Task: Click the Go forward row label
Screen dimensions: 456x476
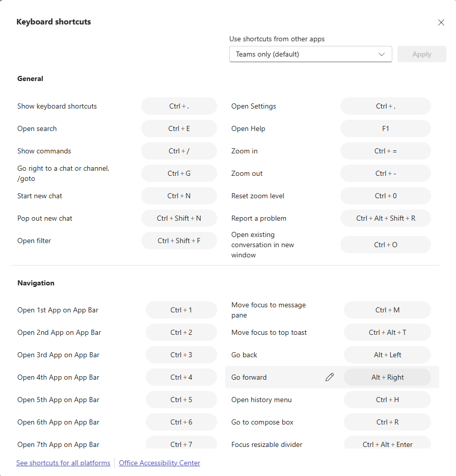Action: (249, 377)
